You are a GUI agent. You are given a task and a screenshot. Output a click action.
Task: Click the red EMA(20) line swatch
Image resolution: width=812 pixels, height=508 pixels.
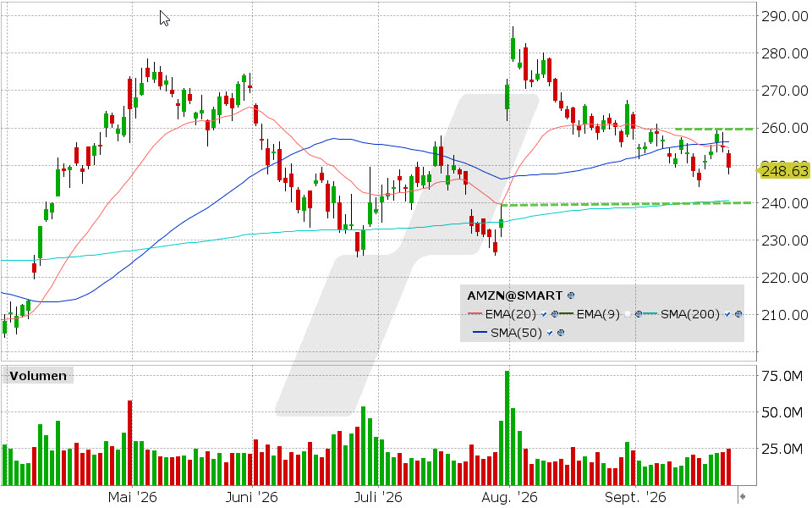pyautogui.click(x=475, y=314)
